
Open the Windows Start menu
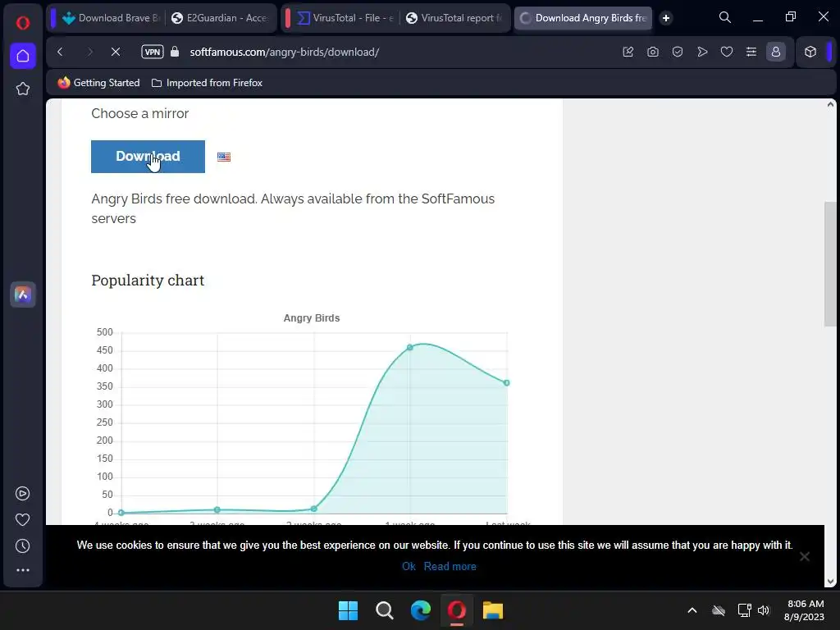point(348,610)
